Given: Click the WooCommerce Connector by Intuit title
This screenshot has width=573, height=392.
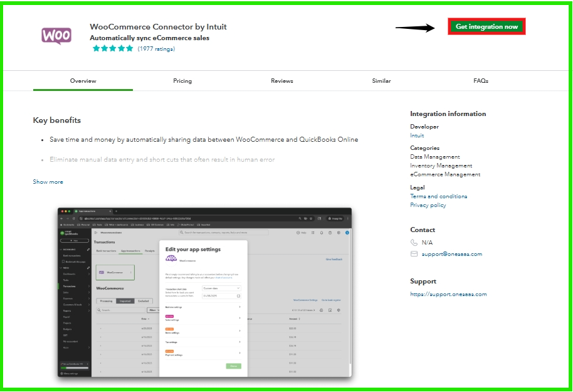Looking at the screenshot, I should click(x=158, y=27).
